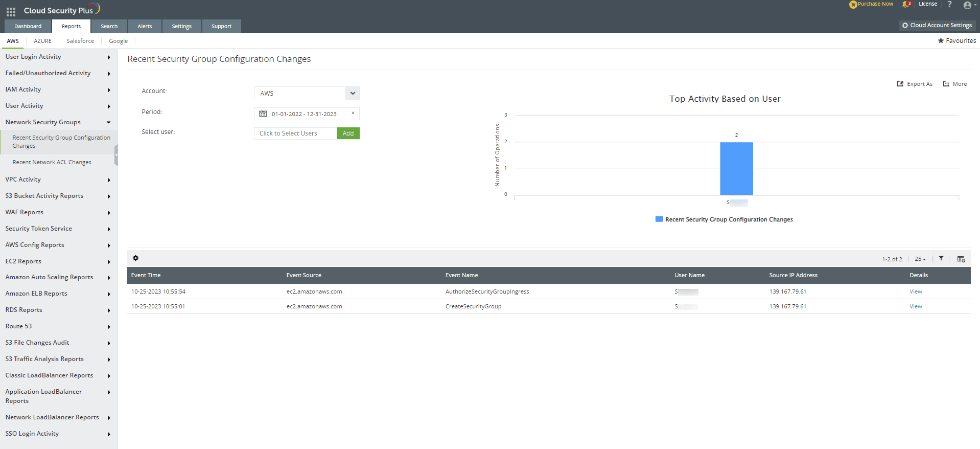This screenshot has width=980, height=449.
Task: Click the Select Users input field
Action: tap(295, 133)
